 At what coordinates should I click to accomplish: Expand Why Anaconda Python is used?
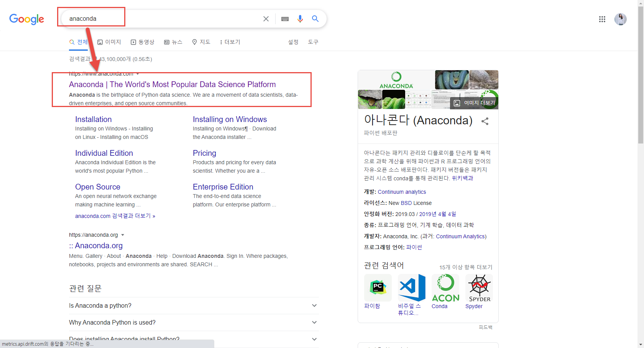tap(194, 323)
